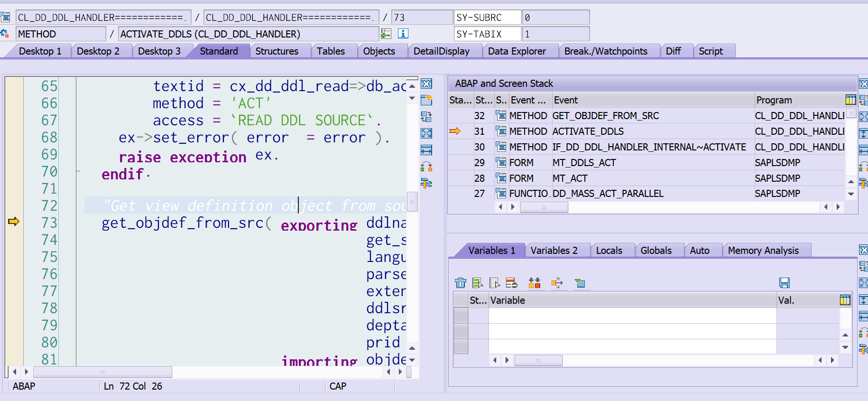
Task: Open the Script tab
Action: click(711, 51)
